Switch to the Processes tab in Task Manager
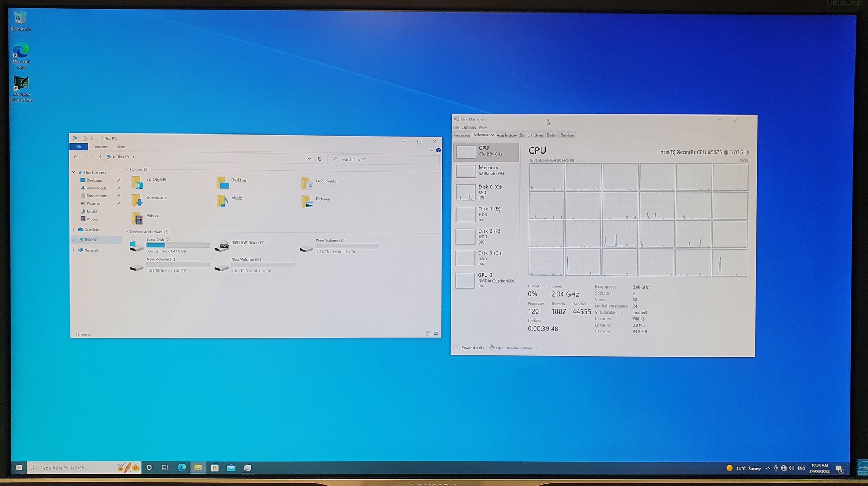The height and width of the screenshot is (486, 868). pyautogui.click(x=461, y=135)
